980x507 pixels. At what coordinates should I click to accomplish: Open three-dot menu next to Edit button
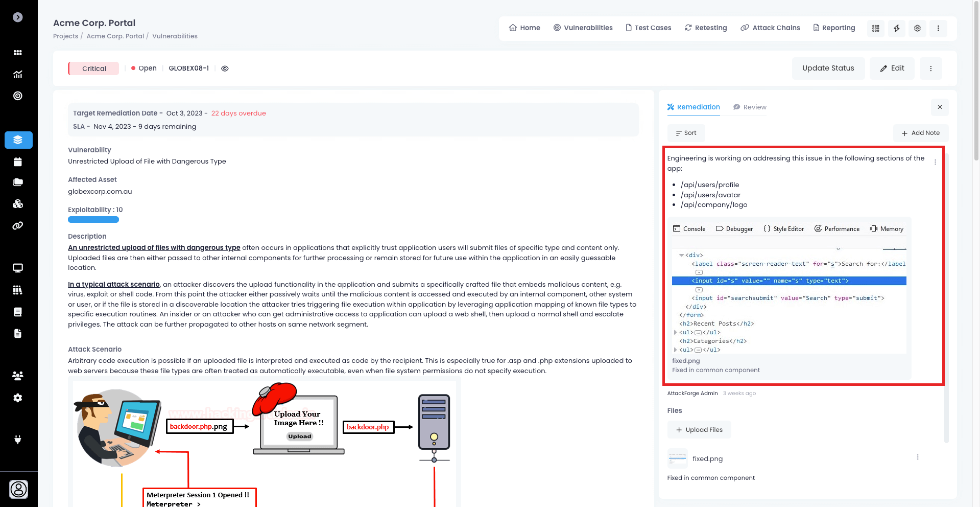click(x=930, y=68)
